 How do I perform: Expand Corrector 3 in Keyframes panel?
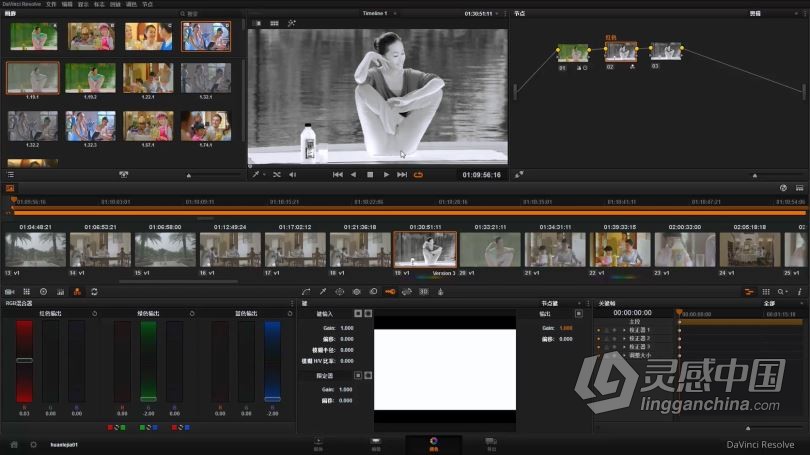[x=624, y=347]
